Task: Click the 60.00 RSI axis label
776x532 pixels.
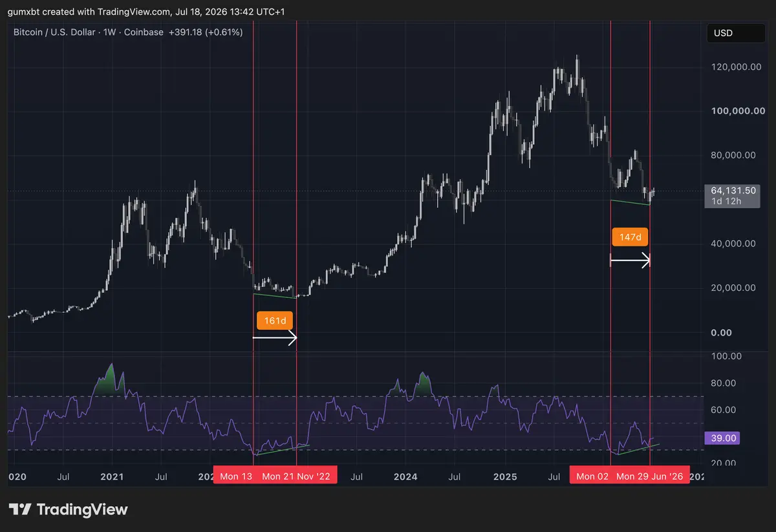Action: tap(725, 410)
